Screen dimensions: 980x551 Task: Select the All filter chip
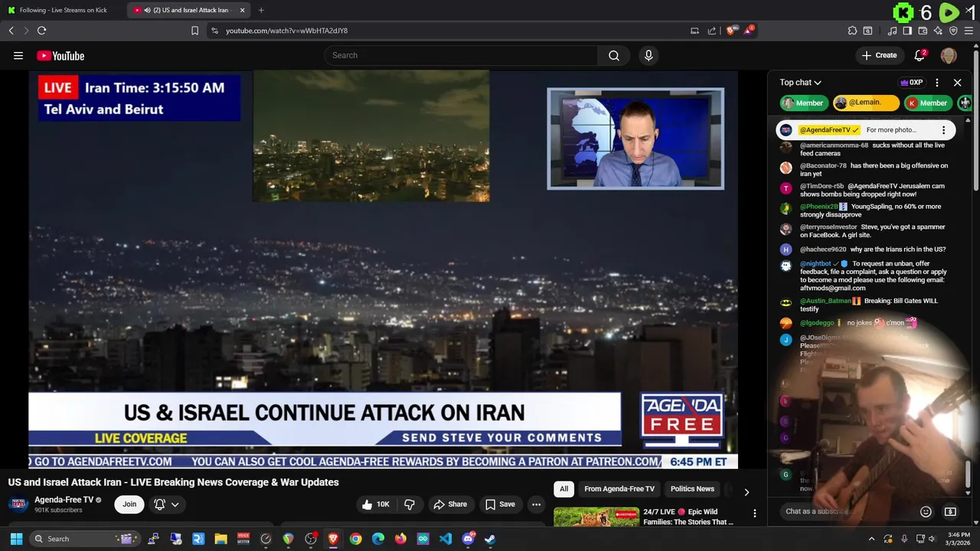(563, 489)
